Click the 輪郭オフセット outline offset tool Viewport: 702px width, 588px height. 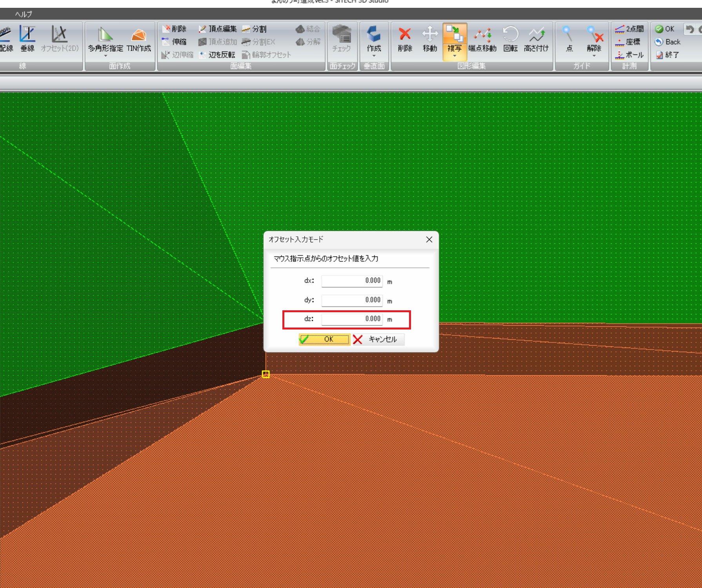point(266,55)
